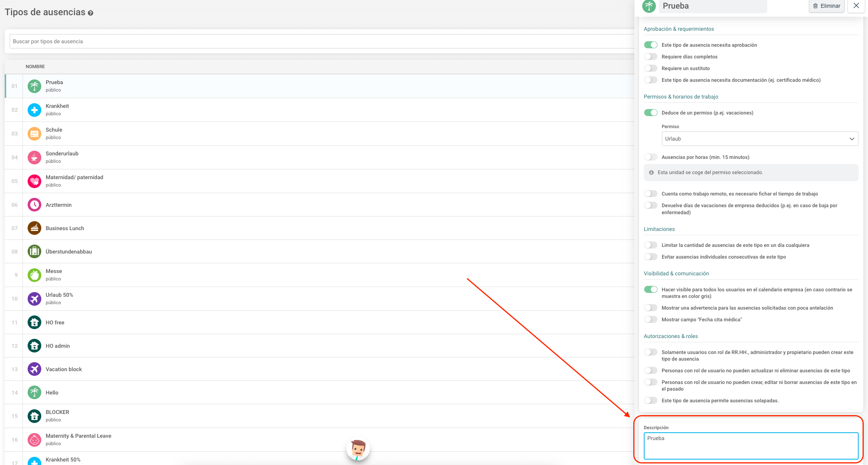Click the house icon for HO free
The width and height of the screenshot is (868, 465).
click(34, 322)
